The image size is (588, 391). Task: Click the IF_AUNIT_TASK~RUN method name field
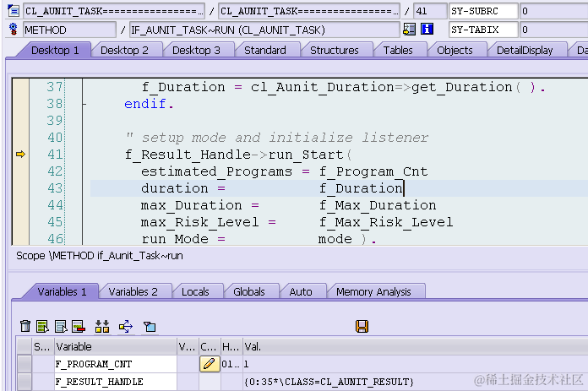pos(264,30)
